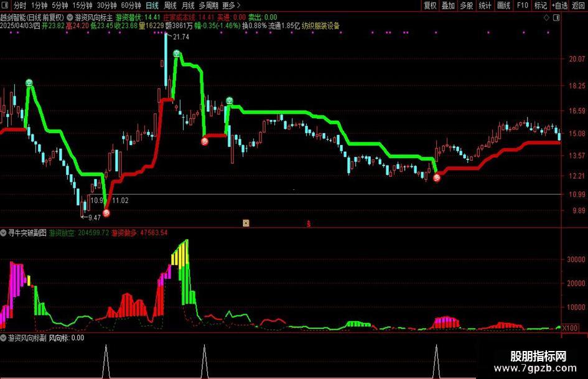Image resolution: width=588 pixels, height=379 pixels.
Task: Click the 游资潜伏: 14.41 value
Action: (138, 17)
